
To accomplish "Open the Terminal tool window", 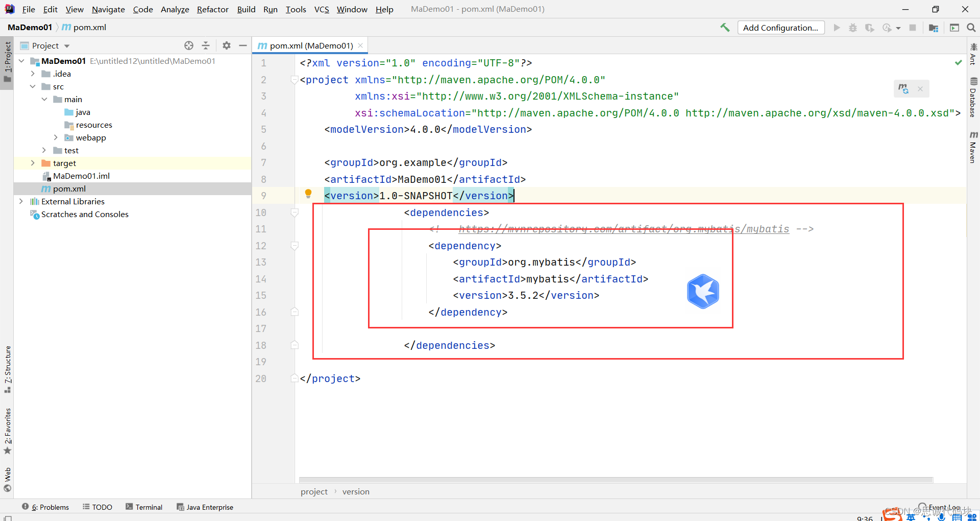I will [x=144, y=507].
